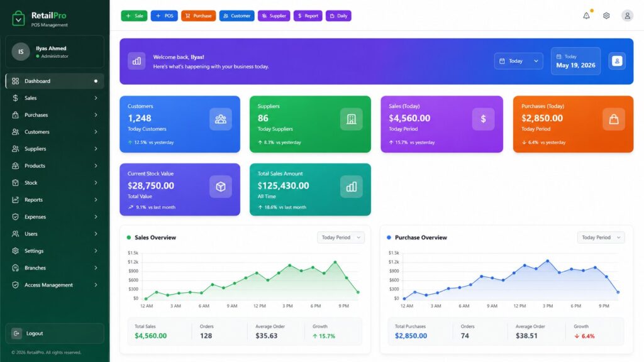Open the Users sidebar menu item
Image resolution: width=644 pixels, height=362 pixels.
click(55, 234)
